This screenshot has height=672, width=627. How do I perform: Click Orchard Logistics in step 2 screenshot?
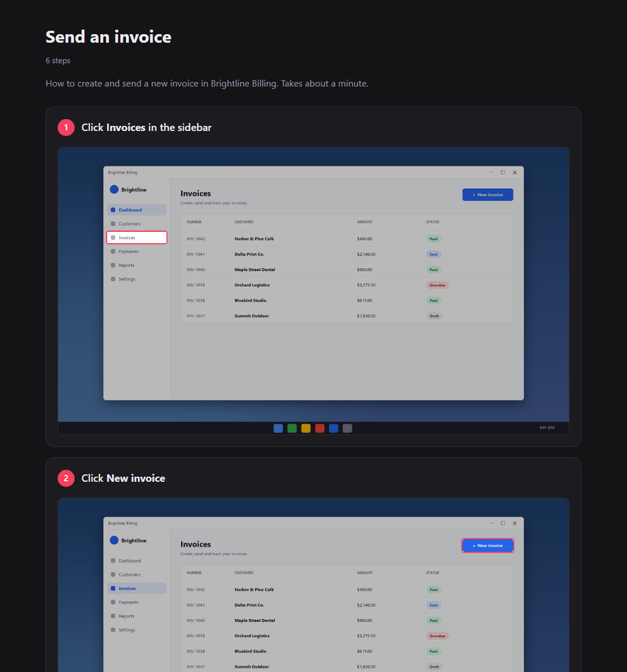click(x=252, y=636)
